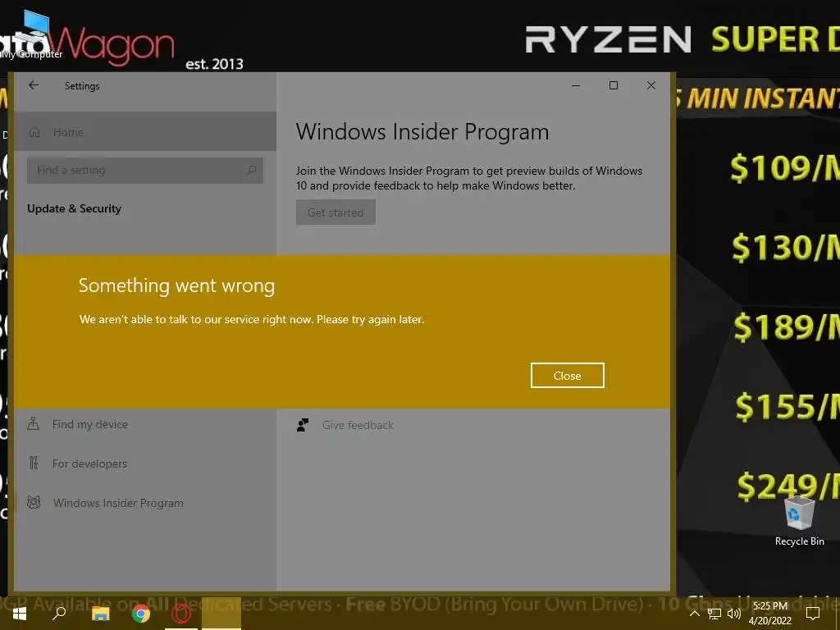Click the Settings window title text
The image size is (840, 630).
(x=82, y=85)
